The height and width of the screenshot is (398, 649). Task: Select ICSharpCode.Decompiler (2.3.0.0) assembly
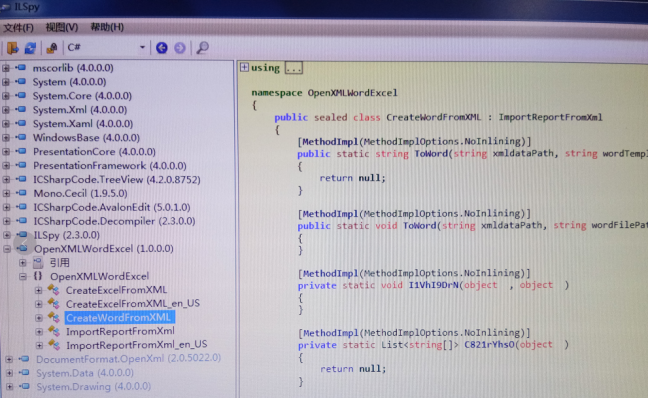(x=114, y=221)
